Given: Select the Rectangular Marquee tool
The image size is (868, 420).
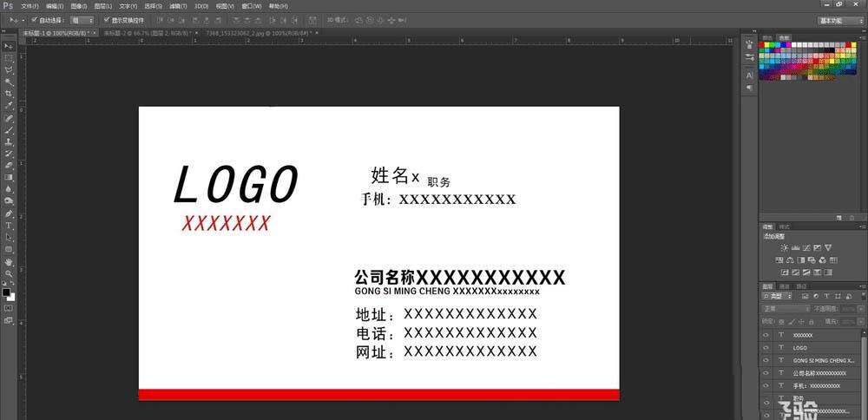Looking at the screenshot, I should click(9, 58).
